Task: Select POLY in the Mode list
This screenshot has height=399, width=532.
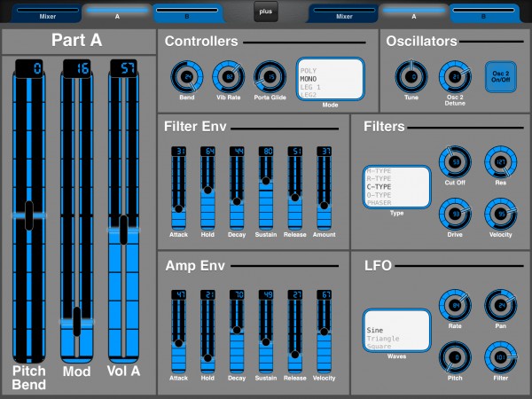Action: [x=309, y=71]
